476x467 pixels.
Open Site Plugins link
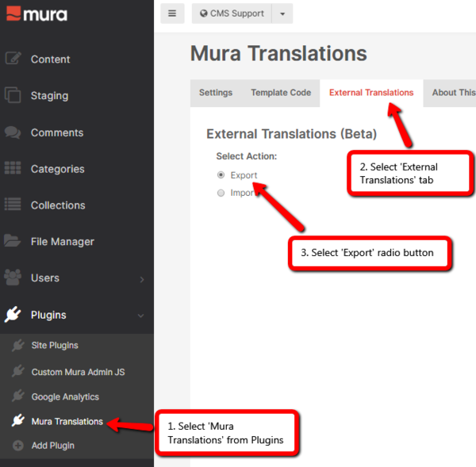(55, 346)
